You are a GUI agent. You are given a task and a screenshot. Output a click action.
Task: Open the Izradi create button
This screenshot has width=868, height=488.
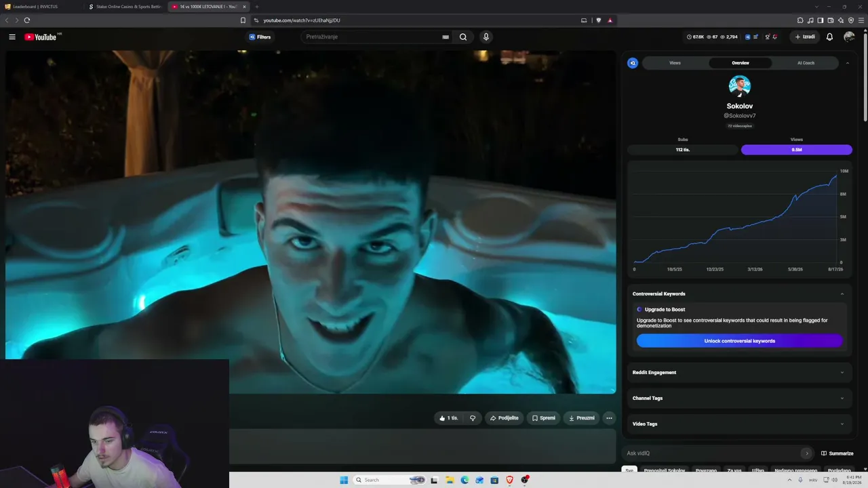tap(804, 37)
